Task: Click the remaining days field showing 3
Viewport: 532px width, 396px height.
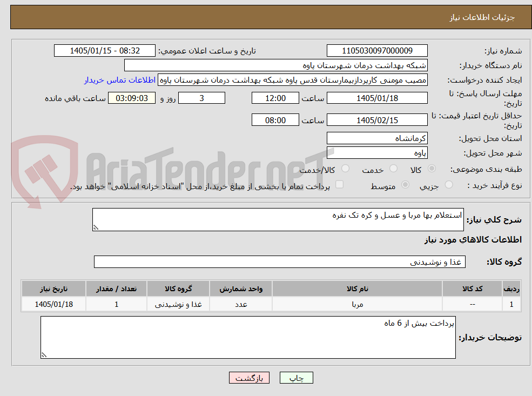Action: tap(201, 98)
